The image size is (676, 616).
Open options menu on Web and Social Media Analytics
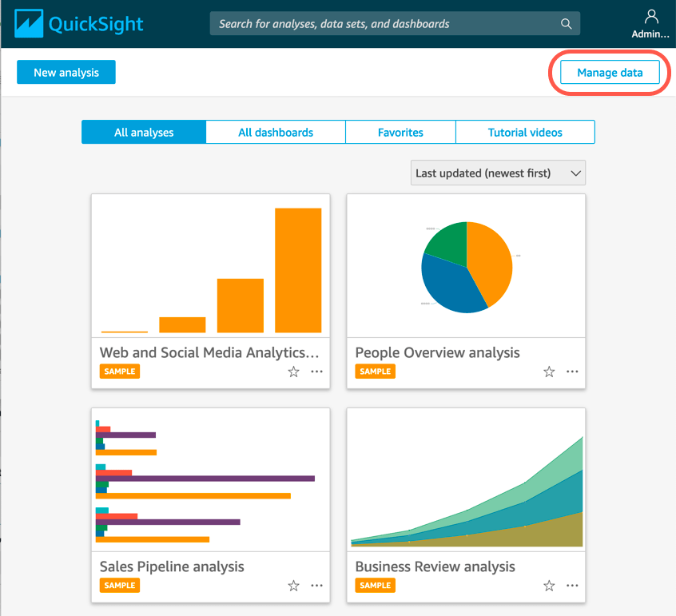pos(316,372)
